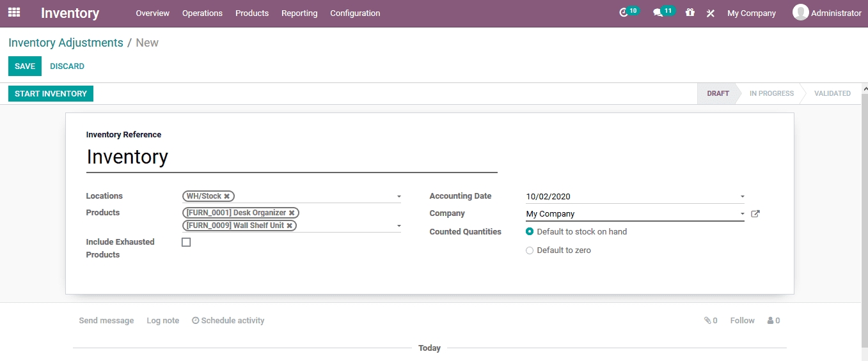The height and width of the screenshot is (361, 868).
Task: Select Default to stock on hand
Action: (530, 232)
